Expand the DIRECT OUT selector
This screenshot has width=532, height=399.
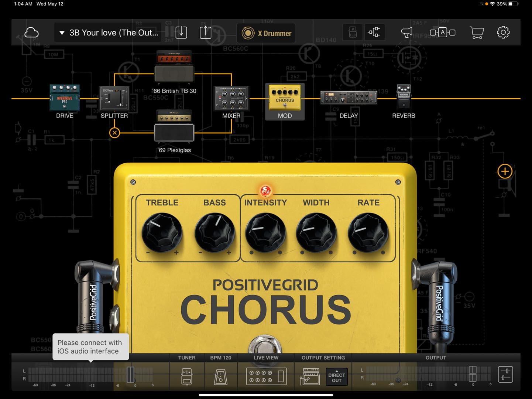click(336, 377)
